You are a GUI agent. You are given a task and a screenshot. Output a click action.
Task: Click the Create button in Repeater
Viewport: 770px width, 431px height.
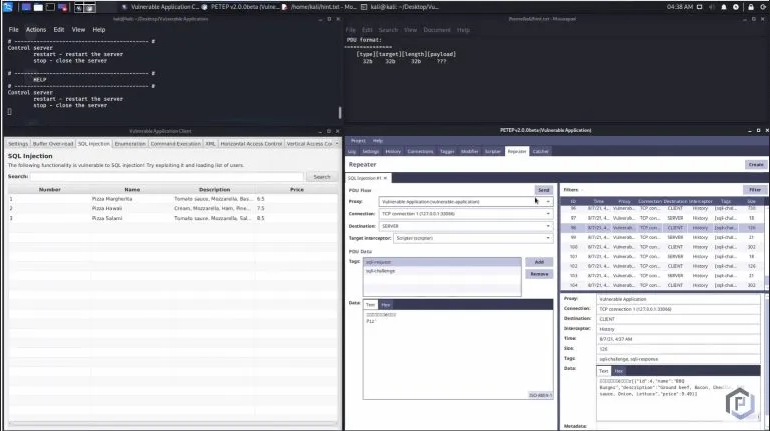coord(756,164)
